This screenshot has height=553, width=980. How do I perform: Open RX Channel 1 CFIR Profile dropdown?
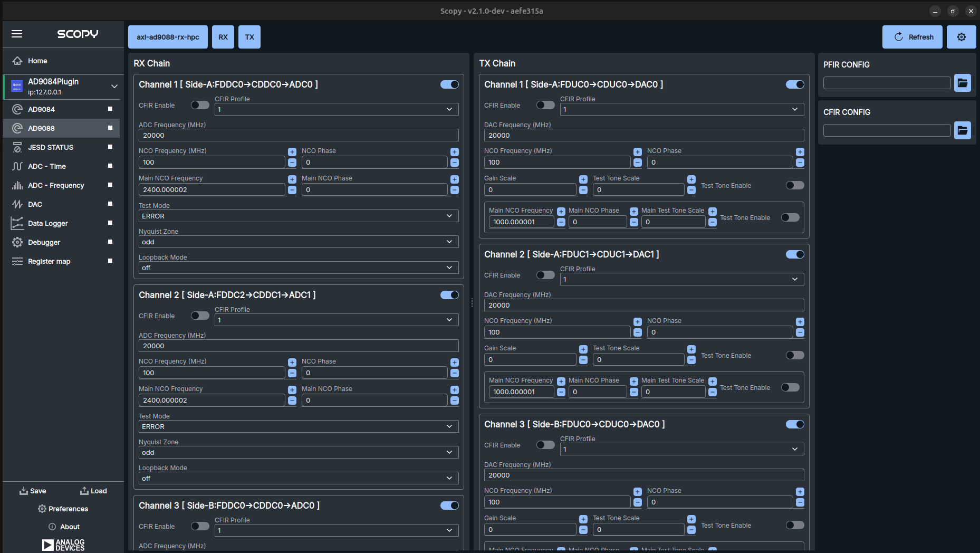pyautogui.click(x=337, y=109)
